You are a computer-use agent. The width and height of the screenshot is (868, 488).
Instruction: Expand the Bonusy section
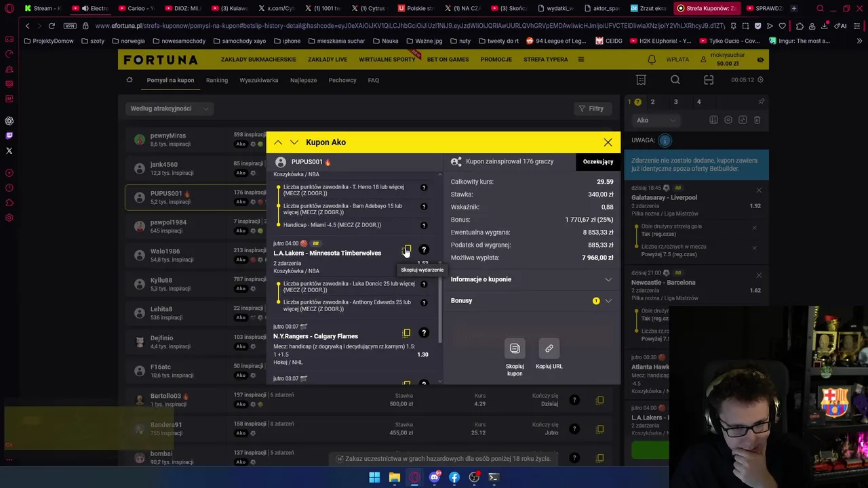coord(532,300)
